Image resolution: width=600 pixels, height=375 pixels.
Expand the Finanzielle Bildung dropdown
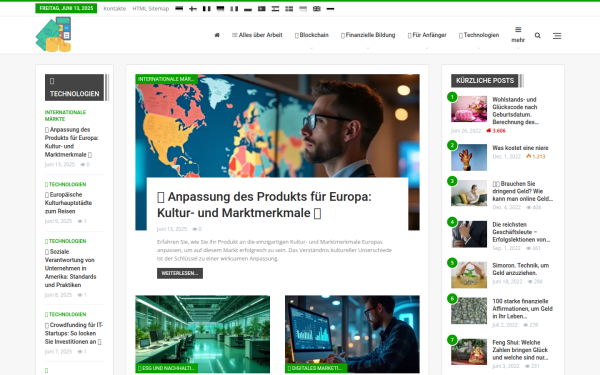[368, 35]
